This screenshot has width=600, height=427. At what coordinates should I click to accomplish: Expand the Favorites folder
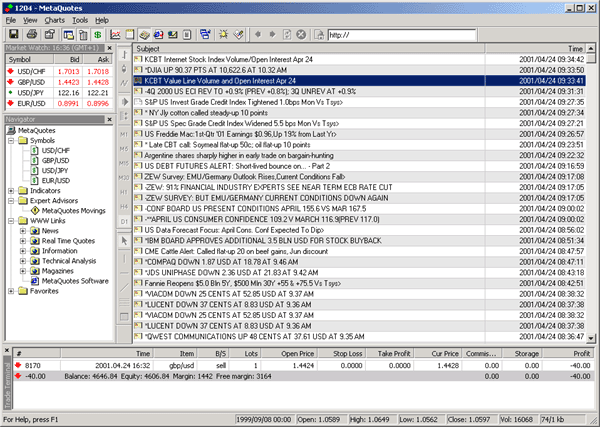click(11, 291)
